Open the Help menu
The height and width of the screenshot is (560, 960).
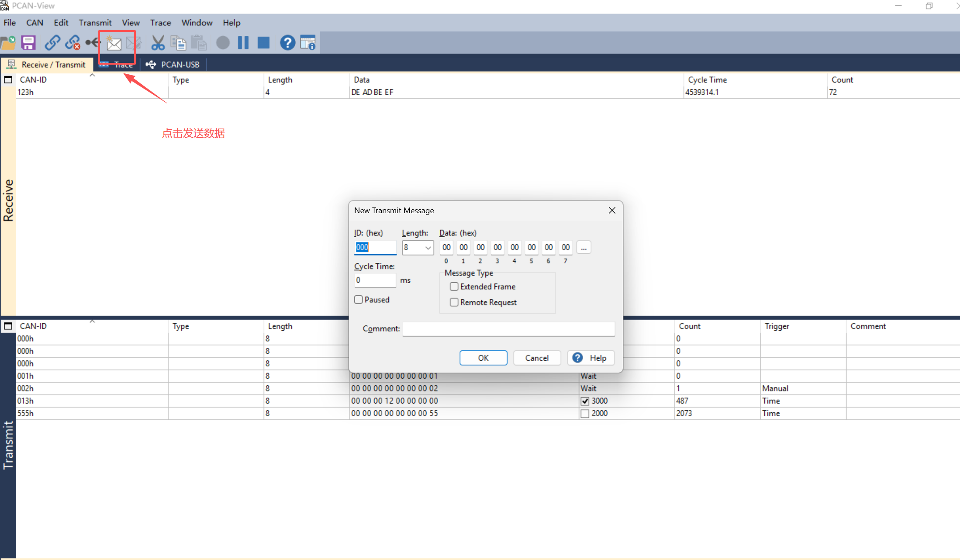231,23
